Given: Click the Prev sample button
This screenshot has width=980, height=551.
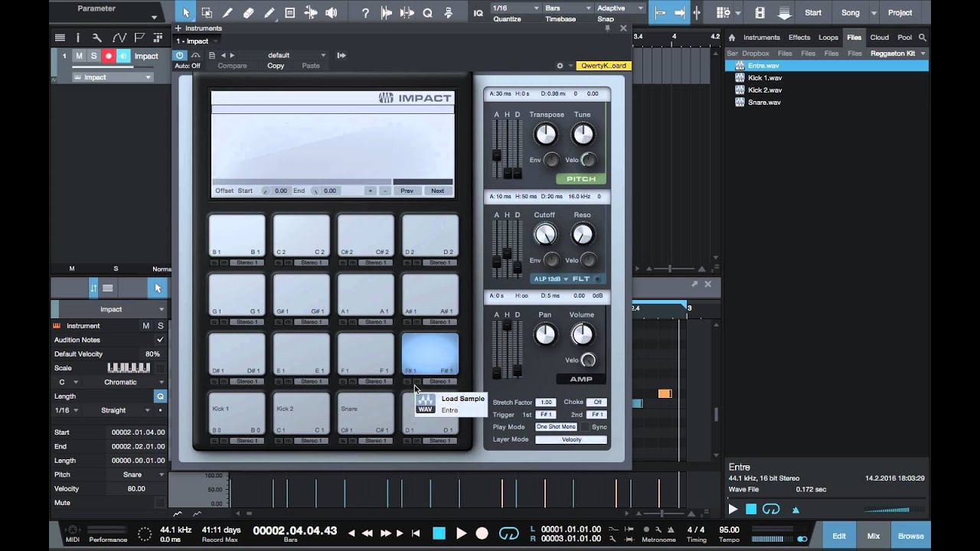Looking at the screenshot, I should (x=407, y=191).
